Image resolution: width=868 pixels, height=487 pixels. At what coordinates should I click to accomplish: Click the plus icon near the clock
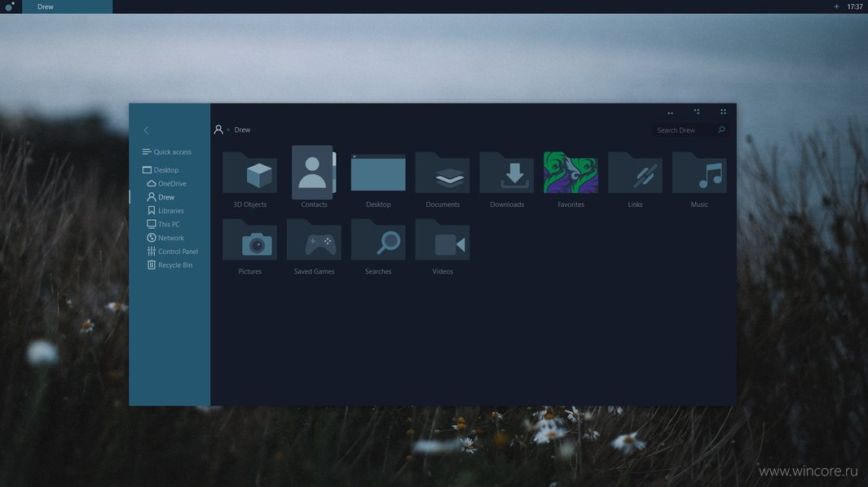836,7
